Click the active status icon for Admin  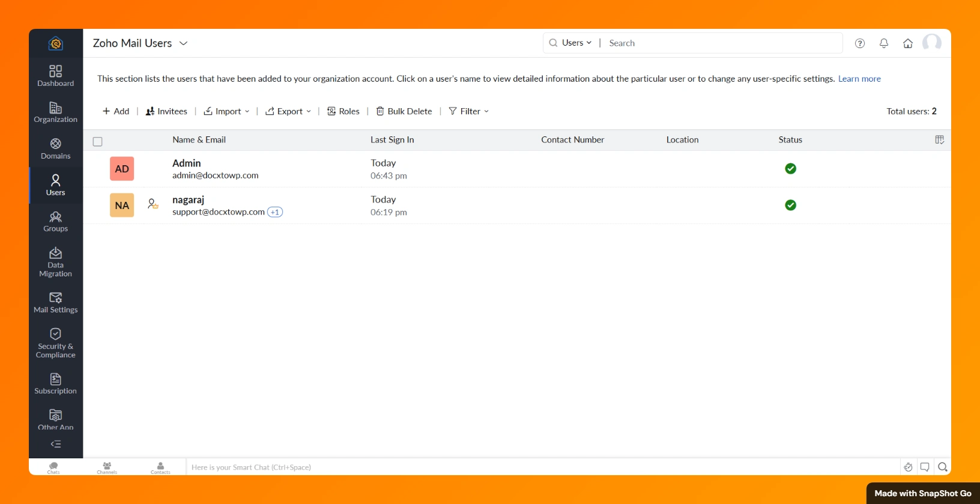pyautogui.click(x=791, y=169)
